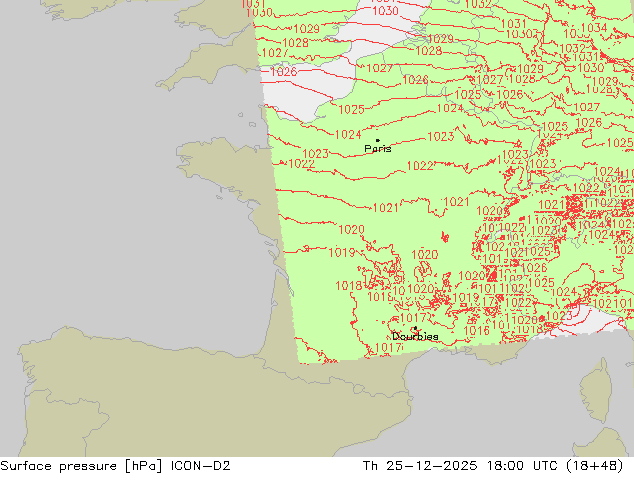Click the Paris city label
This screenshot has height=490, width=634.
point(378,149)
